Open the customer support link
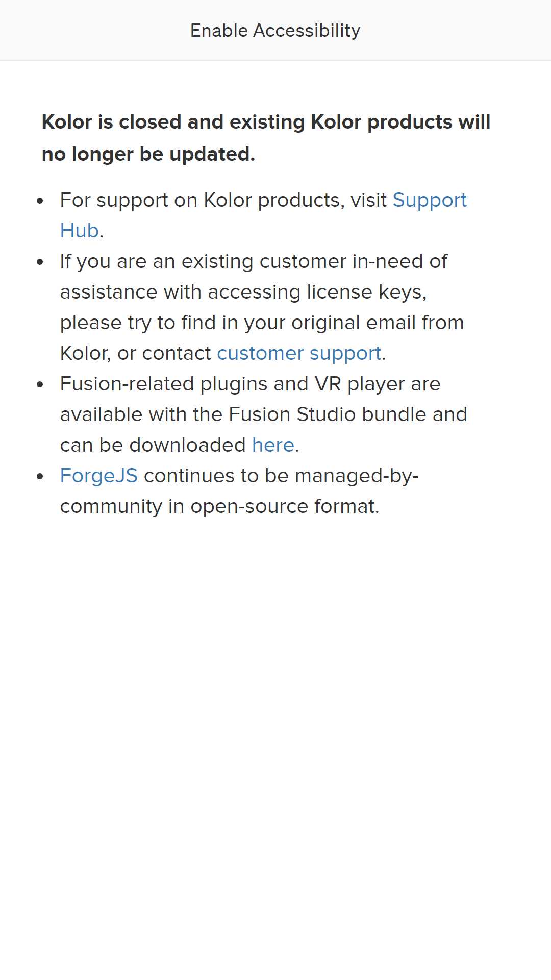This screenshot has width=551, height=980. tap(299, 353)
